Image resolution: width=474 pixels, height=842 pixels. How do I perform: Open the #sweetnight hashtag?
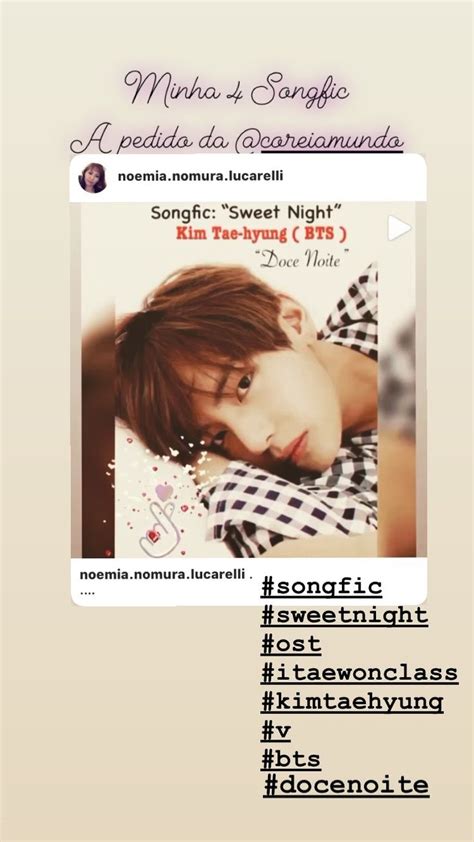(345, 615)
